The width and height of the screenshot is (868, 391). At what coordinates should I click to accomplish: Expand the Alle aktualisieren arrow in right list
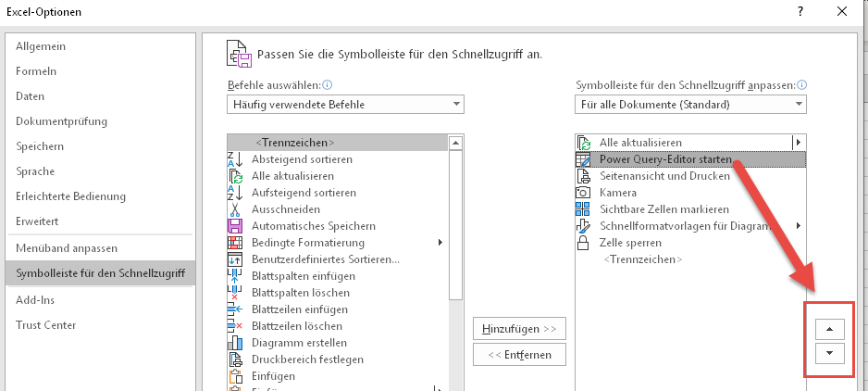[x=798, y=143]
